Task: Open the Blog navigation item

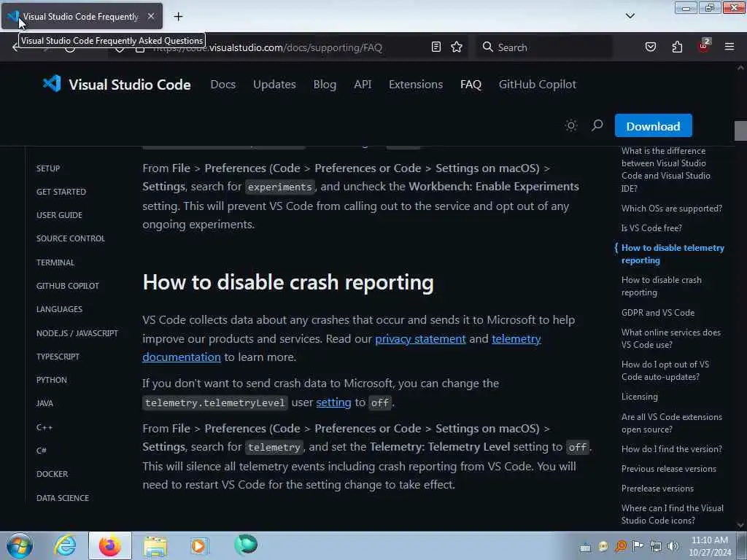Action: [x=325, y=85]
